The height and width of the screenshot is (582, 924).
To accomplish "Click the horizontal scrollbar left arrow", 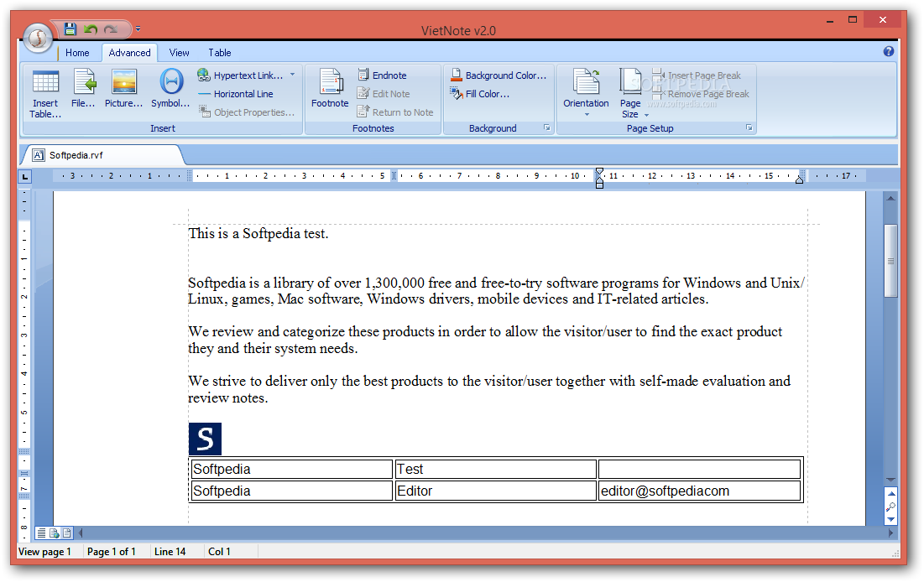I will tap(81, 533).
